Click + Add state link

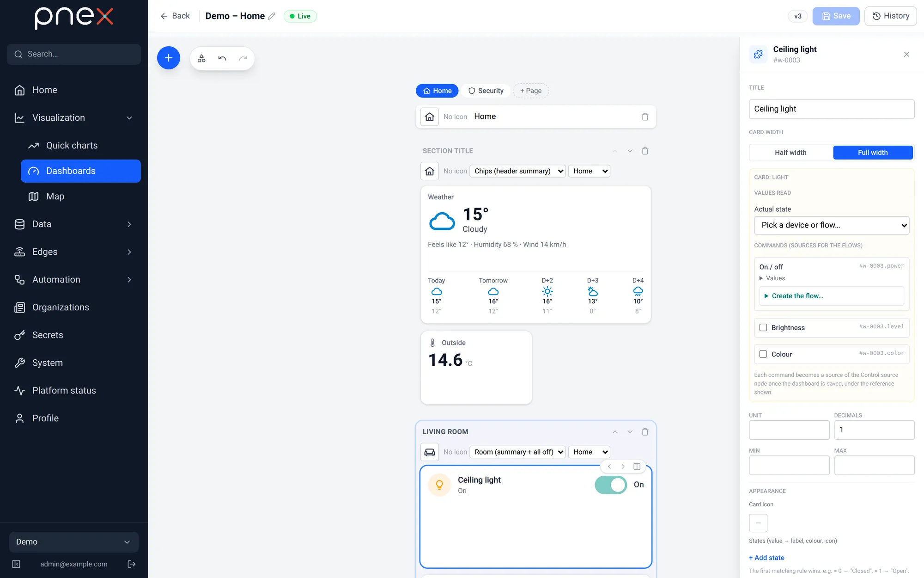[x=766, y=558]
